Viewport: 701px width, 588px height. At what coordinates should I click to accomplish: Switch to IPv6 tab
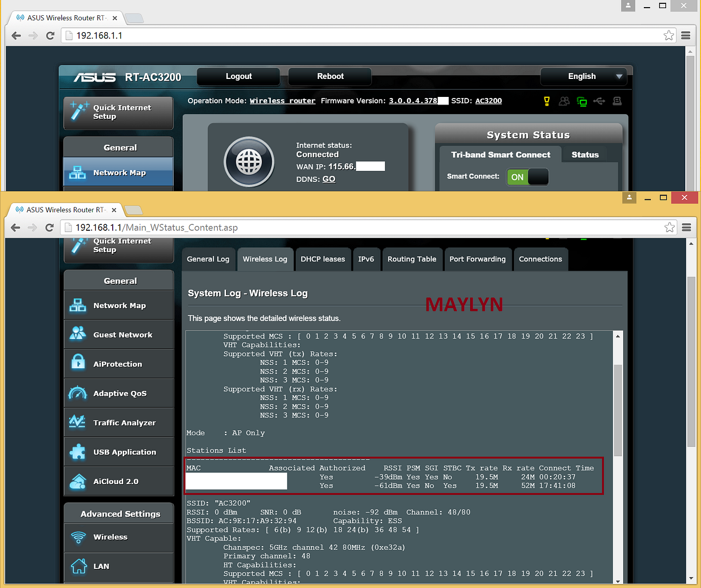pyautogui.click(x=366, y=259)
